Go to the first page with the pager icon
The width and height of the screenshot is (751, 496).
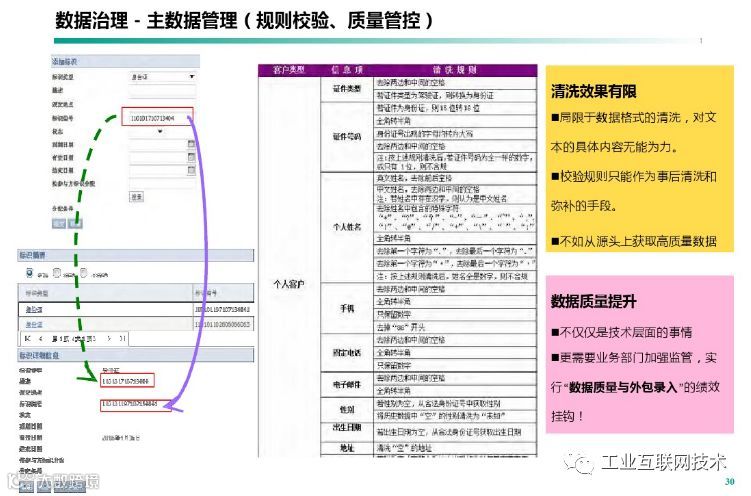[28, 338]
